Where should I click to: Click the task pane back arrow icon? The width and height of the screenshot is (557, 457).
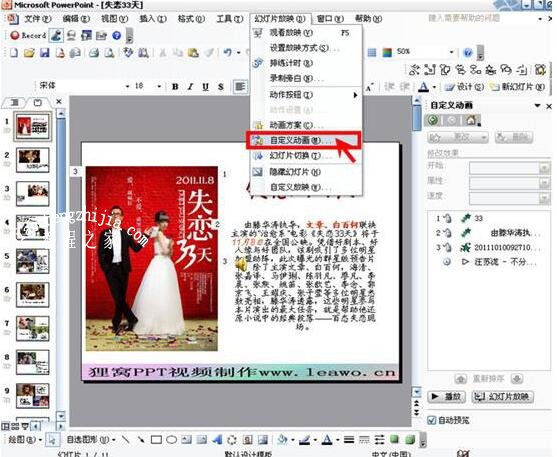click(x=433, y=120)
